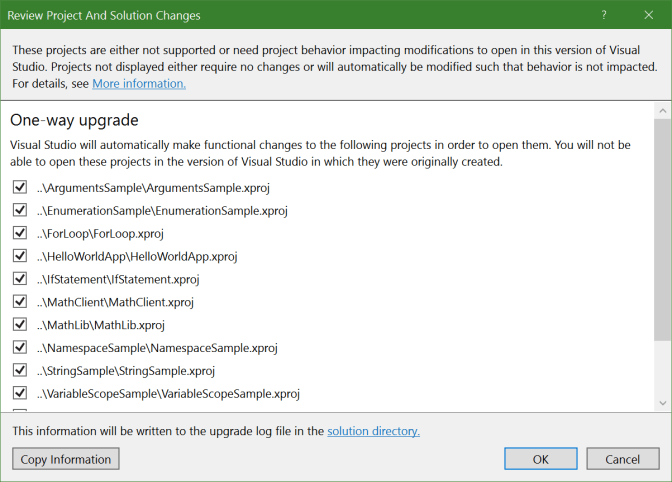Open the More information link
The height and width of the screenshot is (482, 672).
139,84
